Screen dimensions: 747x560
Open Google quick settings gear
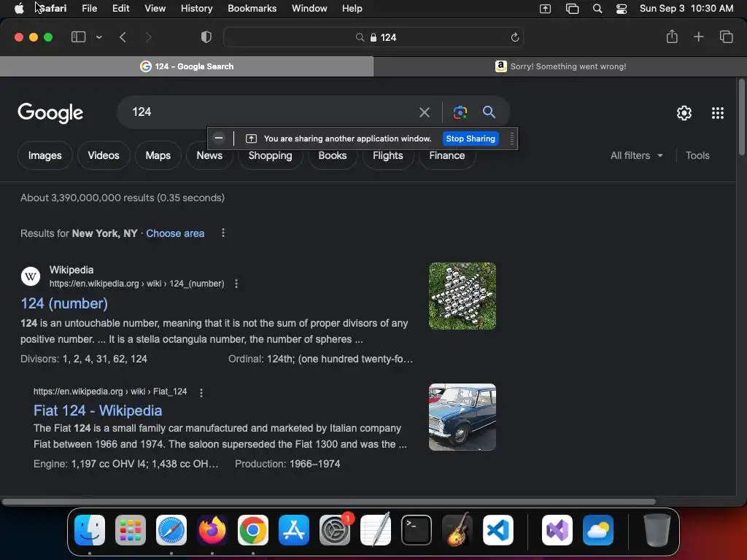pos(684,113)
